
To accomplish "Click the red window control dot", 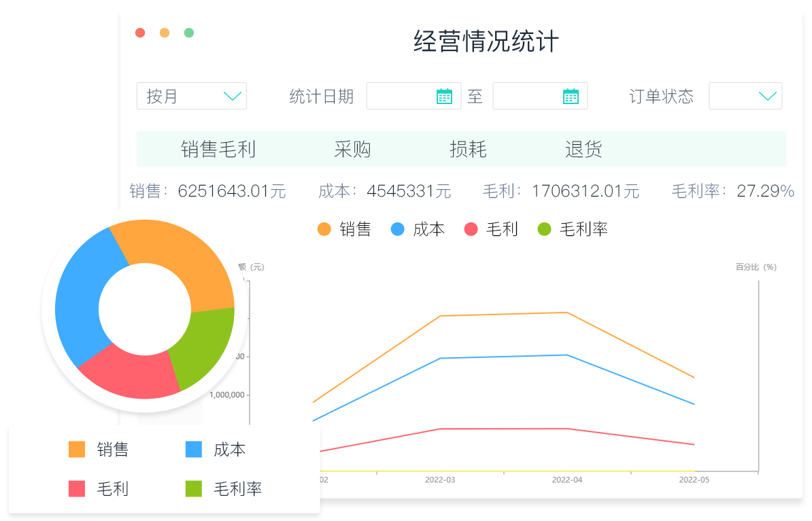I will click(140, 32).
